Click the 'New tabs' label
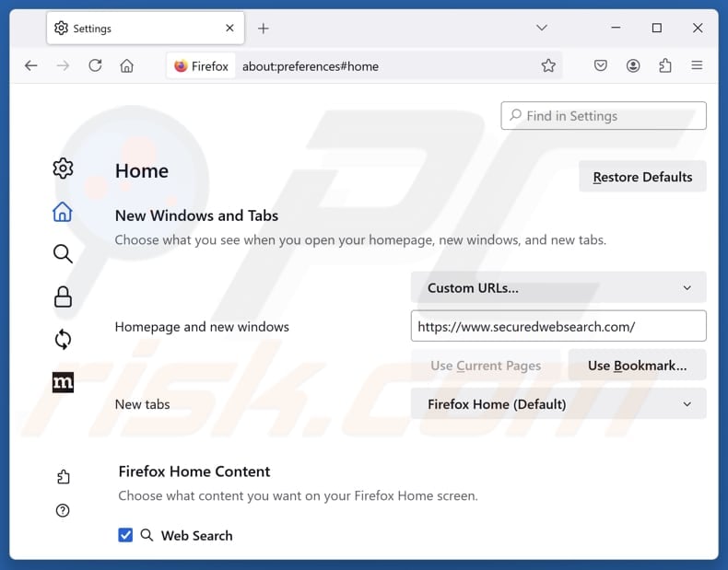 (142, 404)
